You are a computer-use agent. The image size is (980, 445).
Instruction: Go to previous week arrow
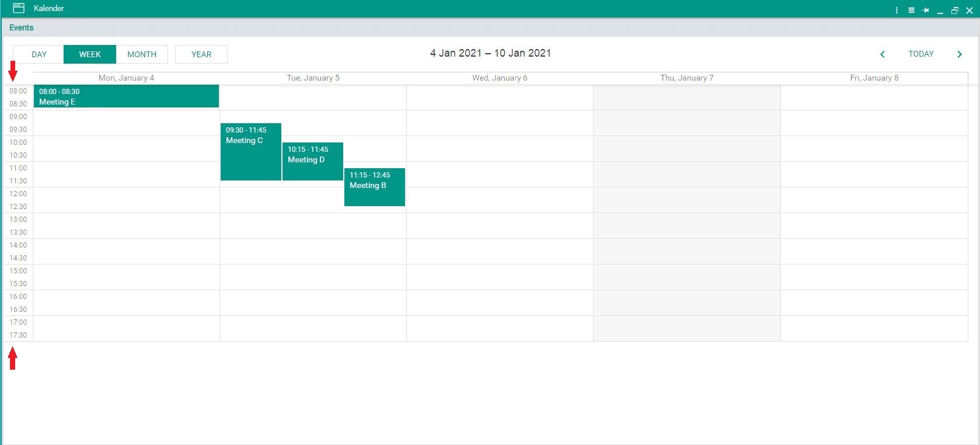point(883,54)
